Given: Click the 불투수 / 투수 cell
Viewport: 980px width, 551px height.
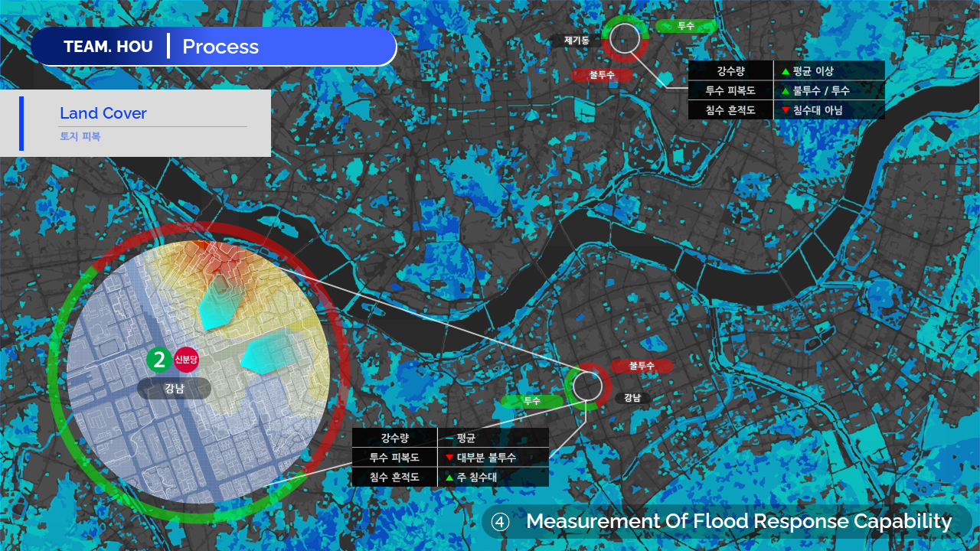Looking at the screenshot, I should pyautogui.click(x=830, y=90).
